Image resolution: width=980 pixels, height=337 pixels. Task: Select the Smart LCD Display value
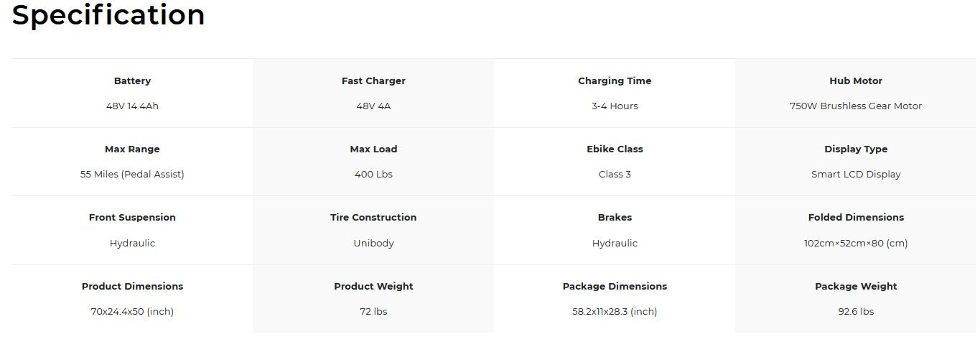click(856, 175)
